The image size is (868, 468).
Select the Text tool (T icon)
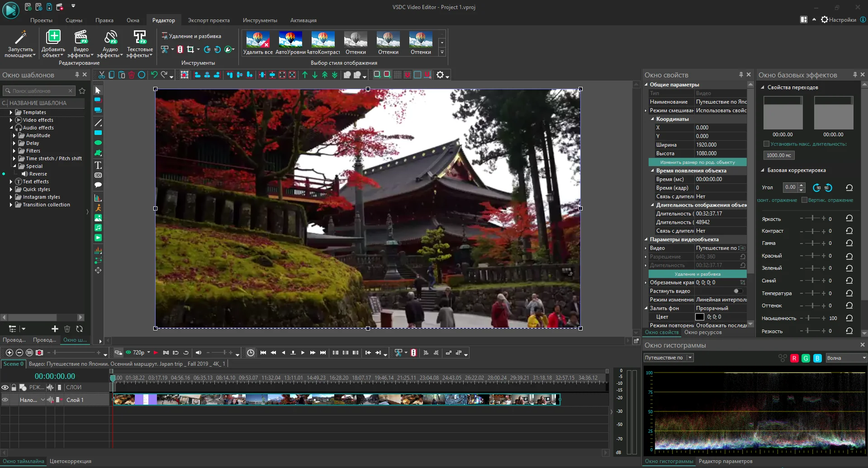tap(98, 165)
